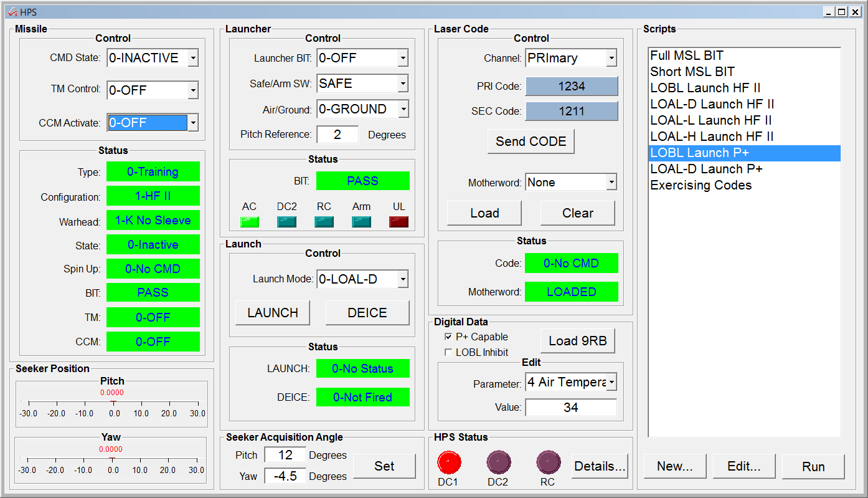
Task: Click the laser Code status 0-No CMD
Action: pos(572,263)
